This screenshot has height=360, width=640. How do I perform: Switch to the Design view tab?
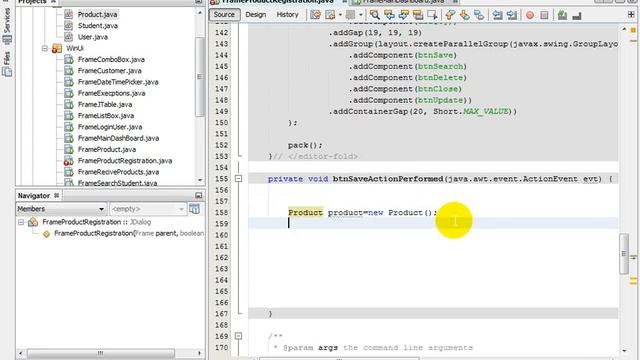coord(256,14)
